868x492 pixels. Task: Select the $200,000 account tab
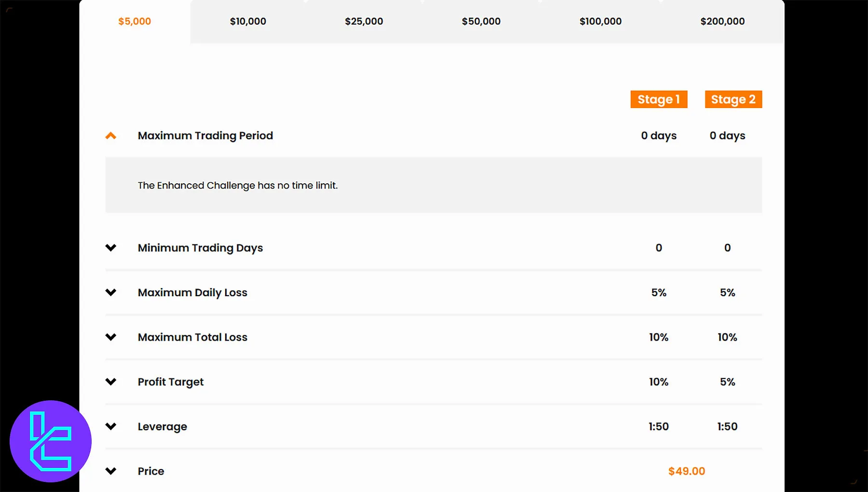722,21
